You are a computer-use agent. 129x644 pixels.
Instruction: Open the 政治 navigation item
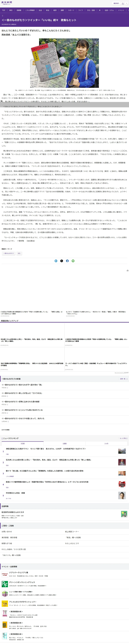[48, 10]
